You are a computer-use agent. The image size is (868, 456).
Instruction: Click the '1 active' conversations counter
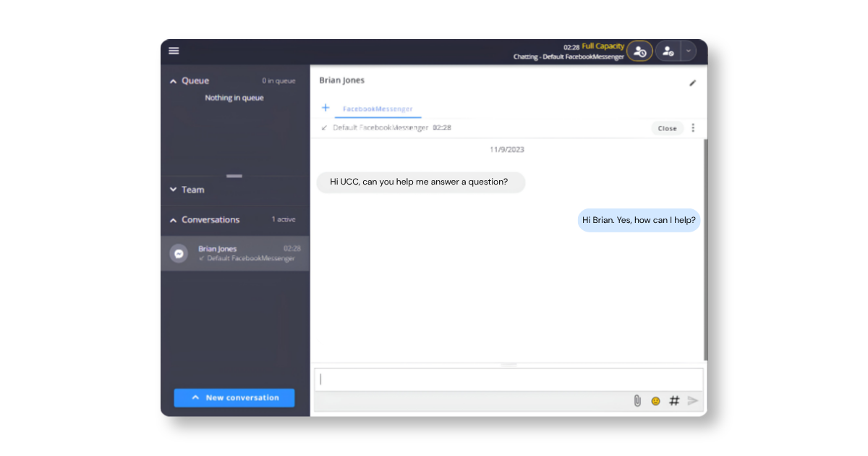pos(284,219)
